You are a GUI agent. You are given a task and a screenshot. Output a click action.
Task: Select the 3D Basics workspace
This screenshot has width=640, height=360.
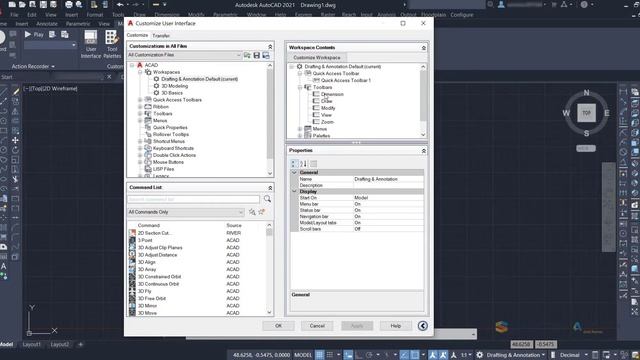[172, 93]
